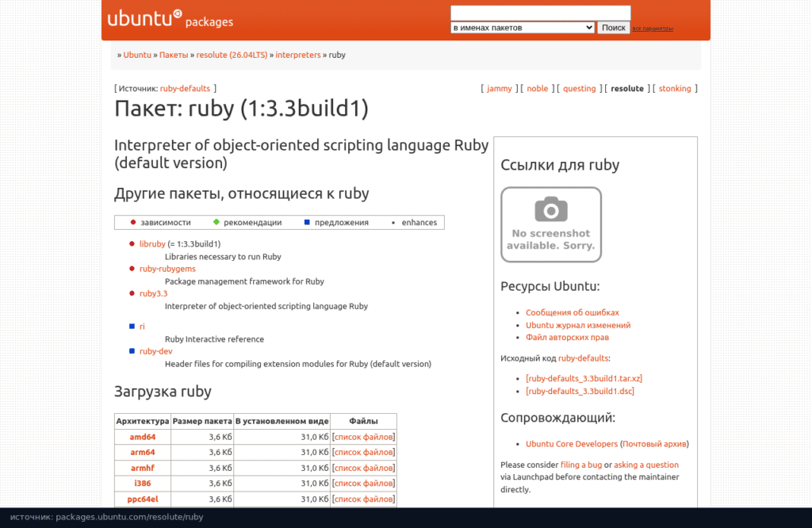Click the no-screenshot camera placeholder image
Screen dimensions: 812x528
point(551,224)
